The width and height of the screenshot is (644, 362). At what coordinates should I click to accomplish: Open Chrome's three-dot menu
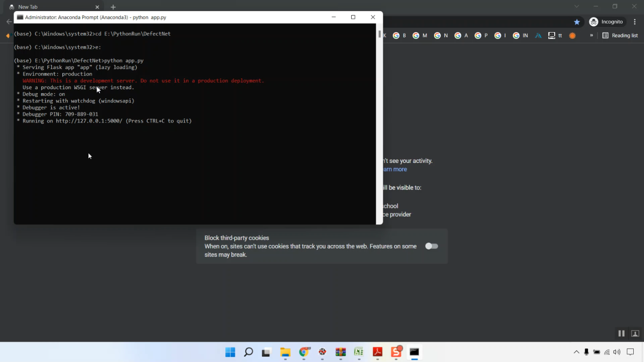pos(635,22)
